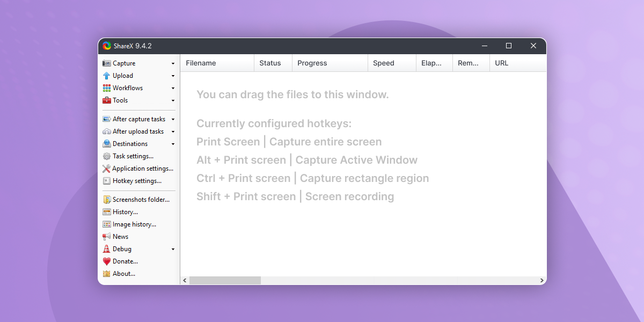Viewport: 644px width, 322px height.
Task: Click the Hotkey settings icon
Action: tap(107, 181)
